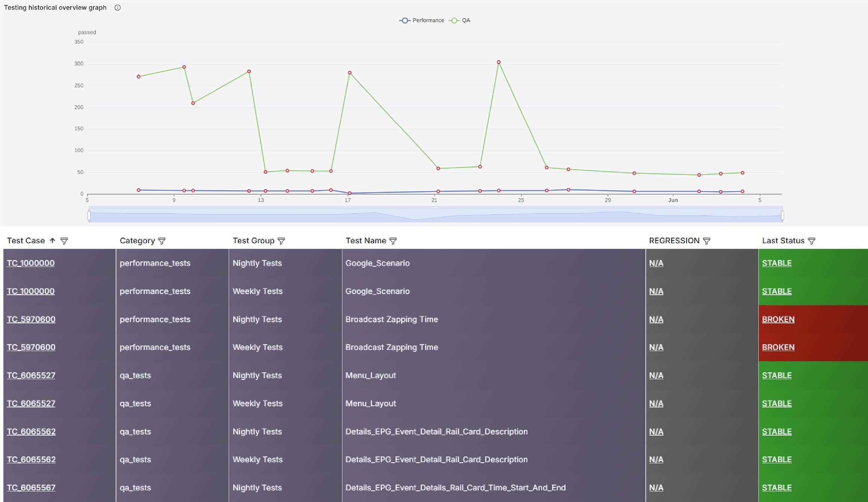Click STABLE status for Rail_Card_Description Weekly row

(x=777, y=460)
